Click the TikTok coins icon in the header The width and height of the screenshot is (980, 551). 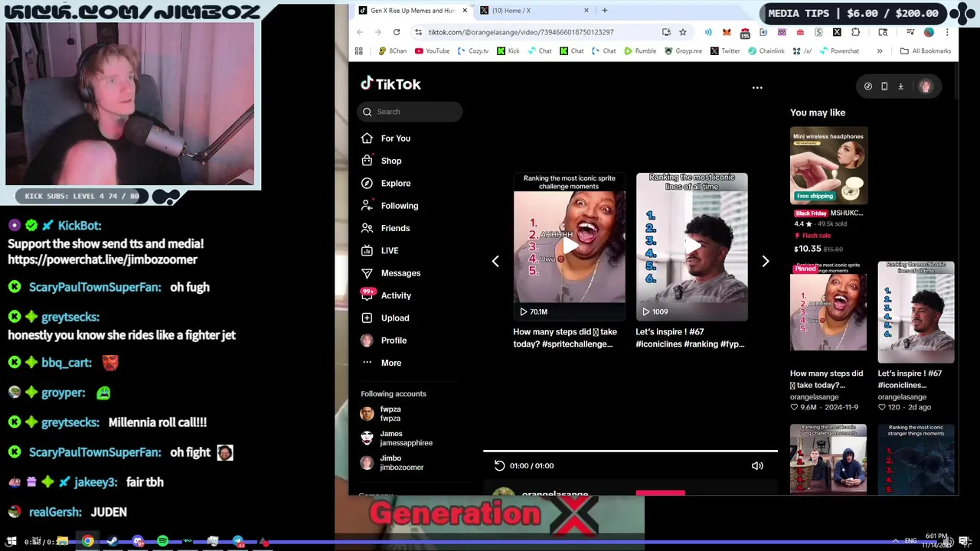coord(867,86)
